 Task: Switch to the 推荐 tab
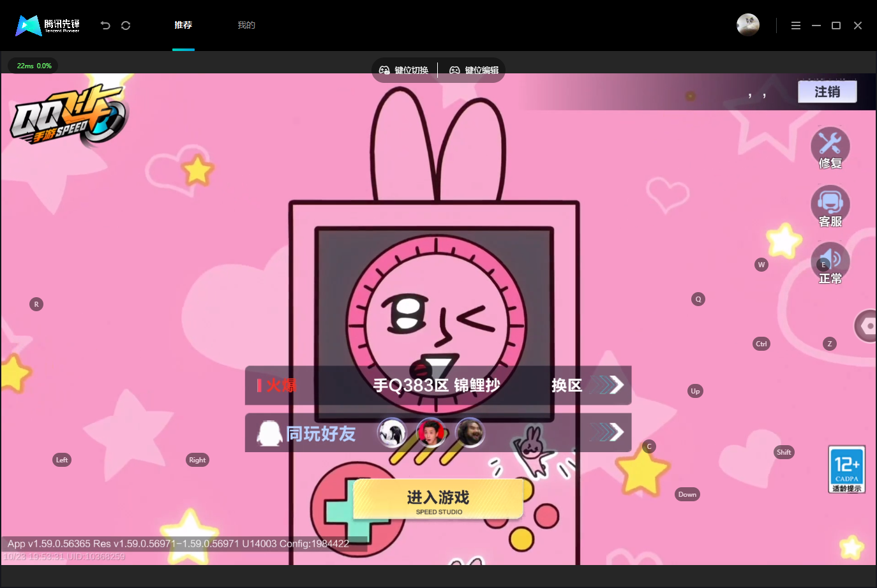(183, 25)
